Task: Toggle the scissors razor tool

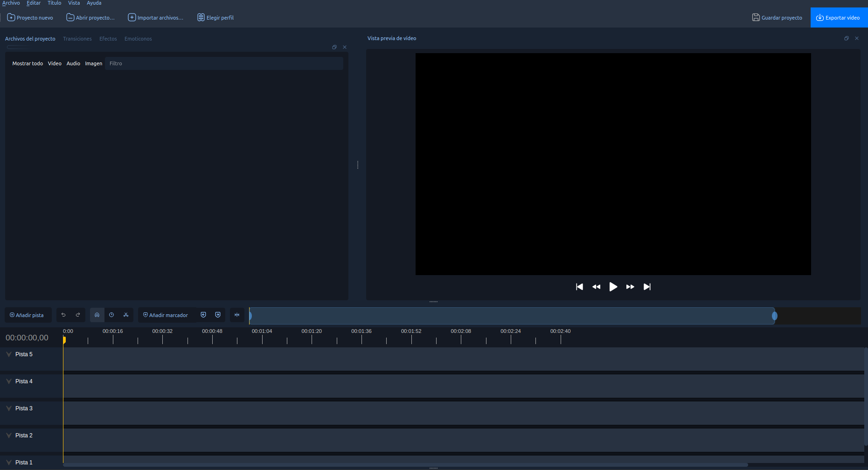Action: point(126,315)
